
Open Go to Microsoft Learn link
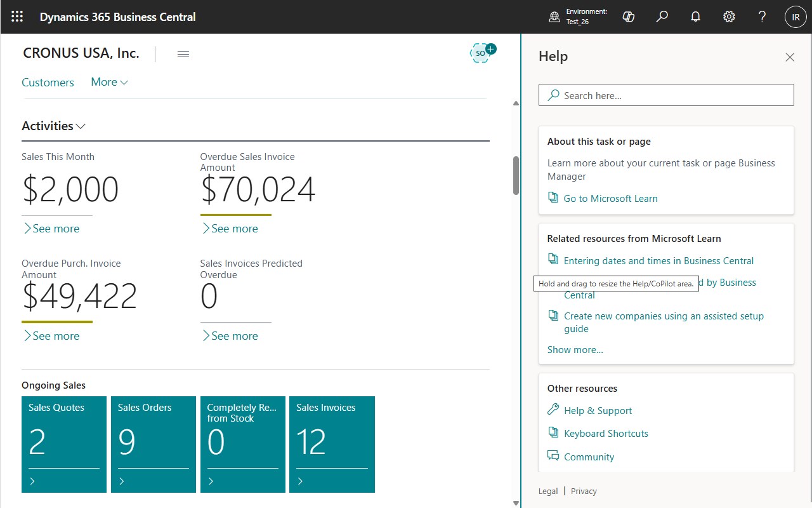[x=610, y=199]
